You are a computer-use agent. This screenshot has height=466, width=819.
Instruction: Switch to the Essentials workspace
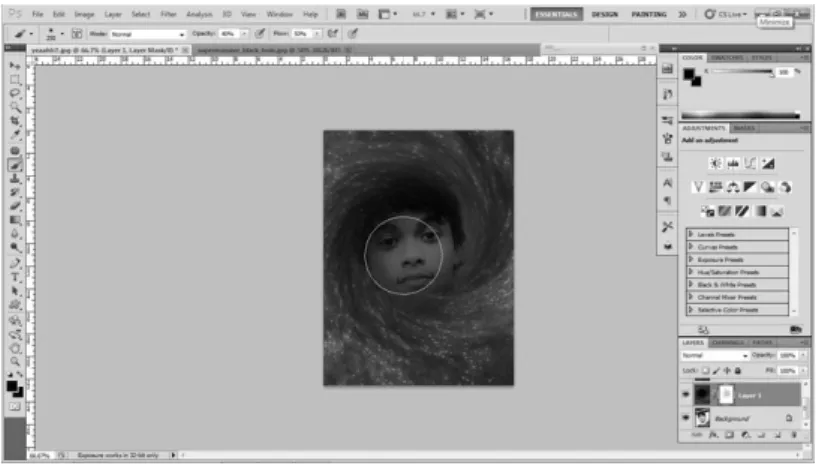coord(557,14)
